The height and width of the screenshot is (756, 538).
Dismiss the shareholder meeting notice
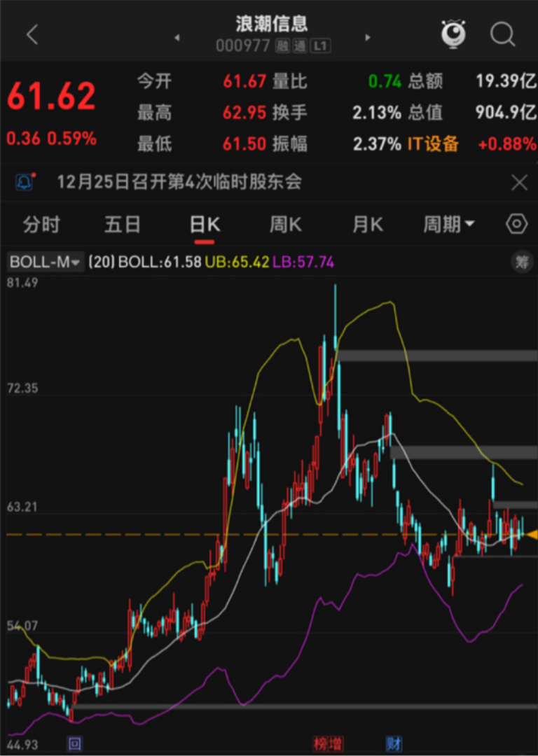point(520,182)
